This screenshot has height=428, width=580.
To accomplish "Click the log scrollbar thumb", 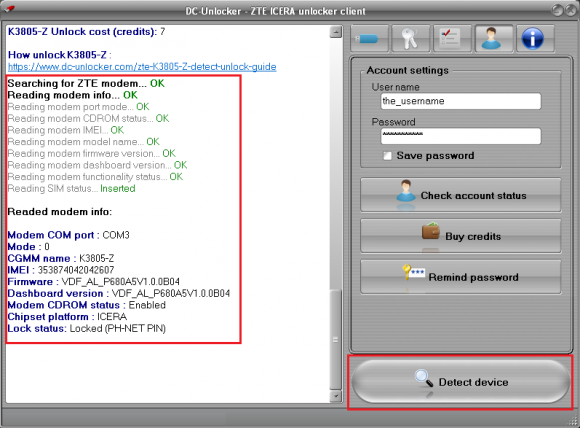I will coord(335,339).
